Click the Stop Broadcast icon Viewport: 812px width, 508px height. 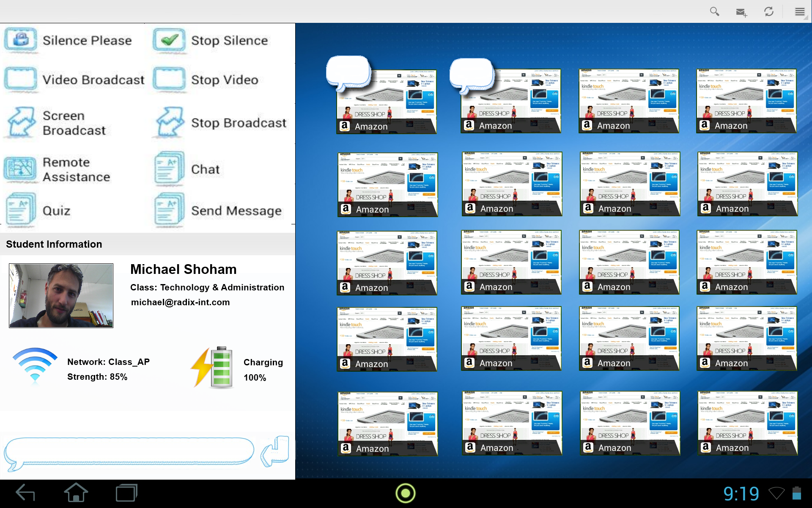(169, 123)
